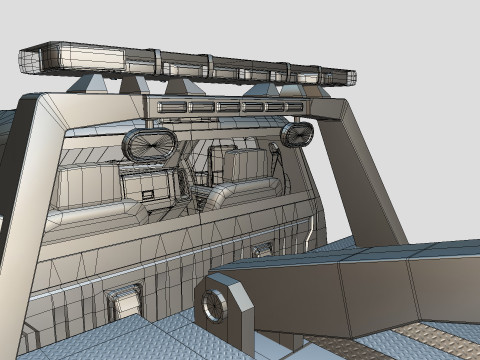Select the front seat headrest inside the cab

pos(246,165)
